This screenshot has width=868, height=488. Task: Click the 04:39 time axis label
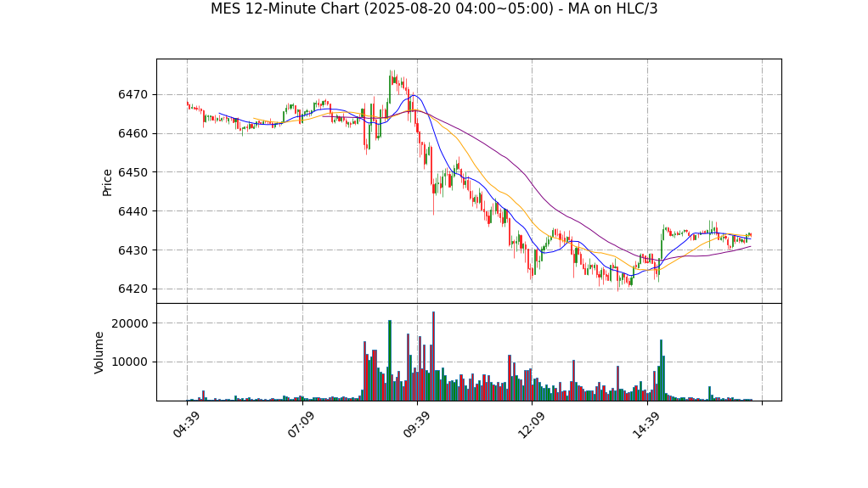tap(186, 425)
